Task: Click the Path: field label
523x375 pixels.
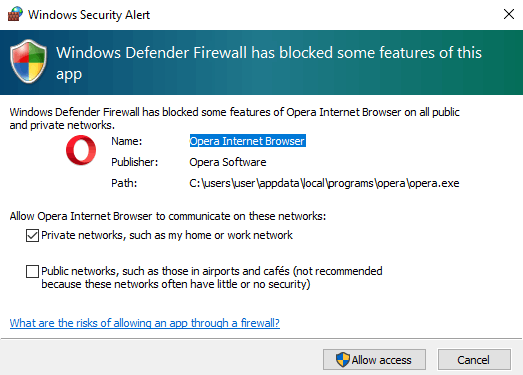Action: (x=124, y=183)
